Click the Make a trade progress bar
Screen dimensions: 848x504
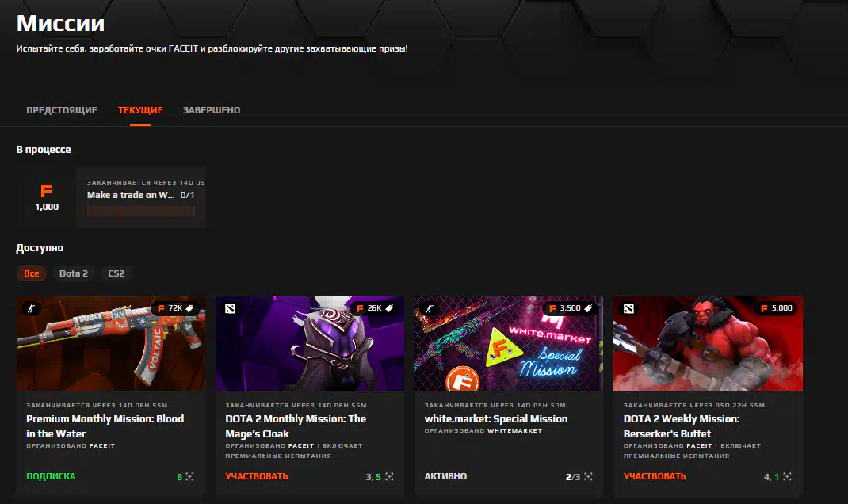pos(140,211)
